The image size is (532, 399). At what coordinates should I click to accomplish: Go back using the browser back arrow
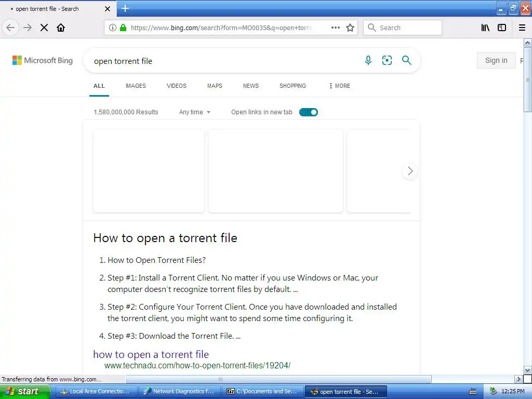pos(10,28)
